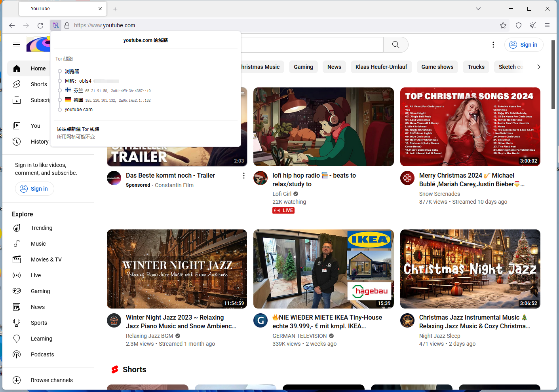Click the obfs4 bridge entry
559x392 pixels.
(x=91, y=81)
